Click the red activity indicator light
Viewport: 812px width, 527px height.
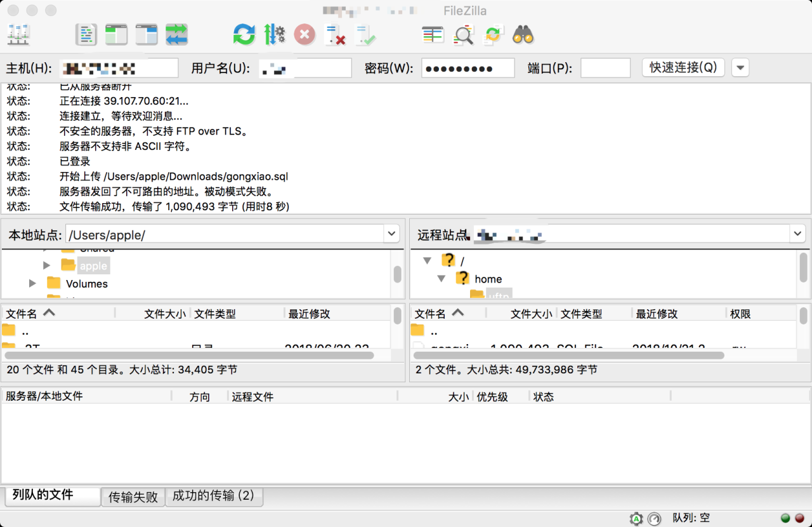(x=799, y=518)
